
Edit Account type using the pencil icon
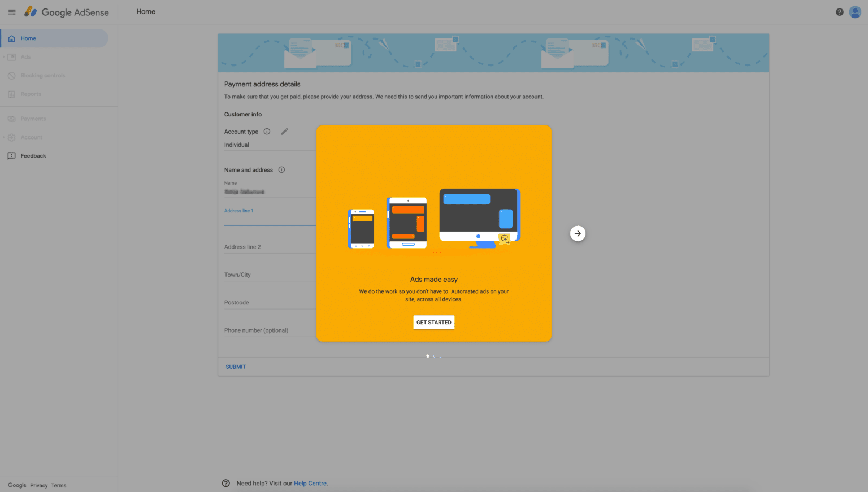coord(284,131)
